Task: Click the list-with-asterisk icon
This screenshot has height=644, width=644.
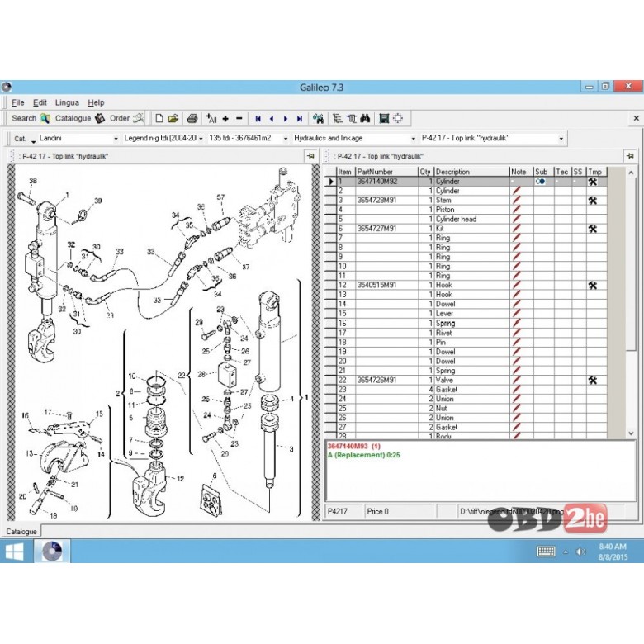Action: click(x=351, y=119)
